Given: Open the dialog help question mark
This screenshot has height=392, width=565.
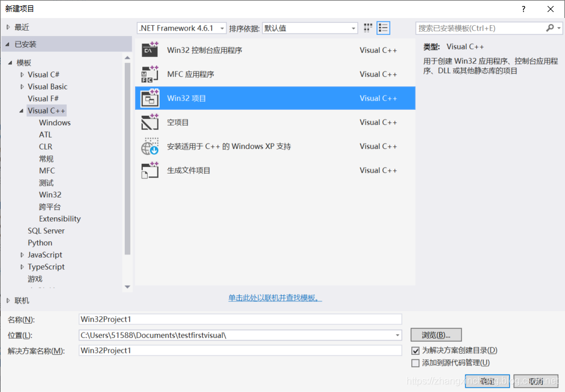Looking at the screenshot, I should (523, 10).
